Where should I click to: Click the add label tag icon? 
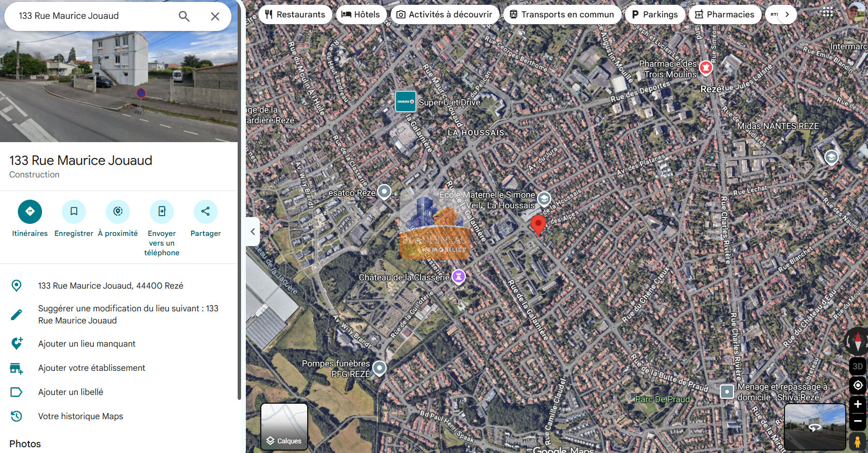tap(16, 392)
